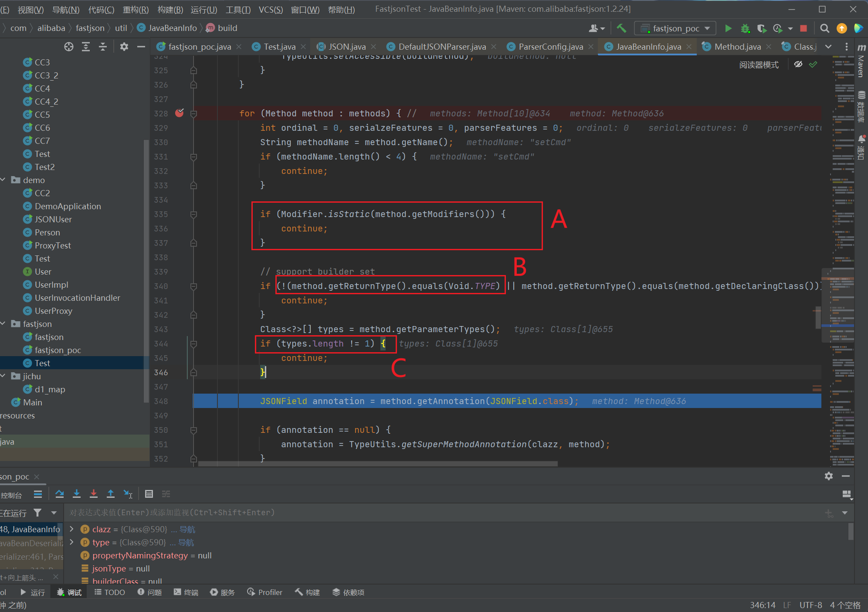Click Expand All in the project panel
Image resolution: width=868 pixels, height=612 pixels.
pos(86,47)
